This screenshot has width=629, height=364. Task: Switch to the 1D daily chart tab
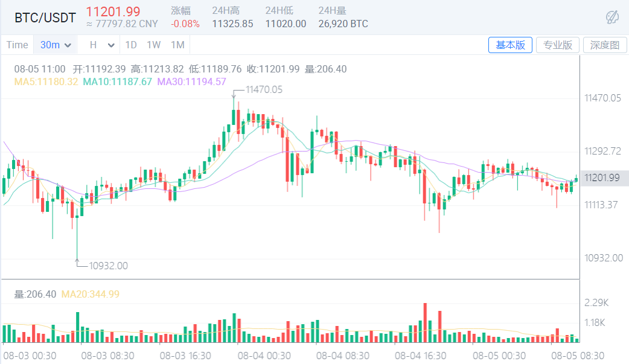(x=131, y=45)
